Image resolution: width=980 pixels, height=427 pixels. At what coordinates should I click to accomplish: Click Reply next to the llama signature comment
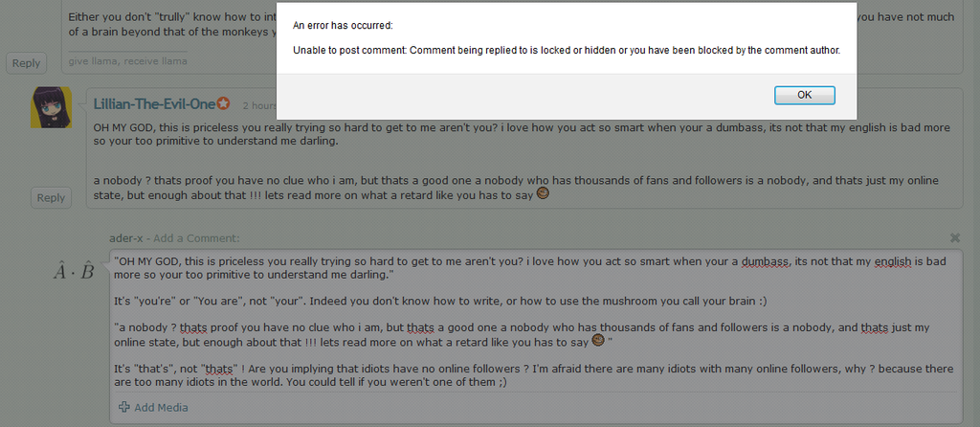(26, 63)
